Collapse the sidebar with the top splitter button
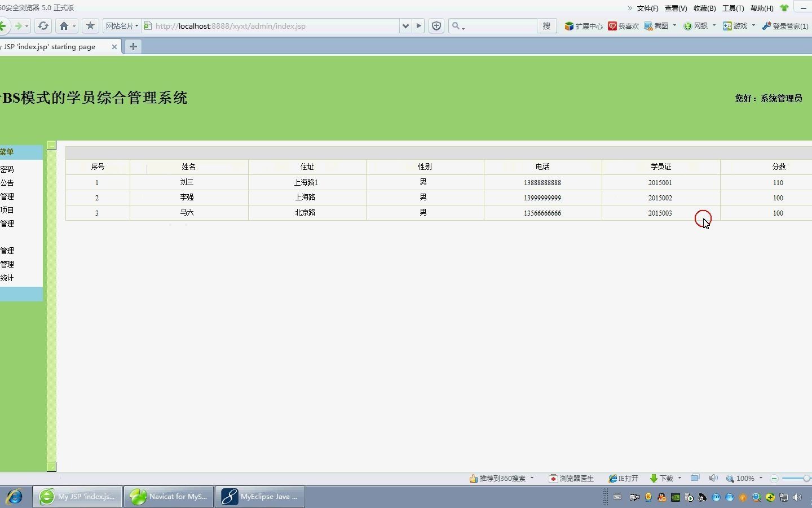This screenshot has height=508, width=812. point(51,145)
